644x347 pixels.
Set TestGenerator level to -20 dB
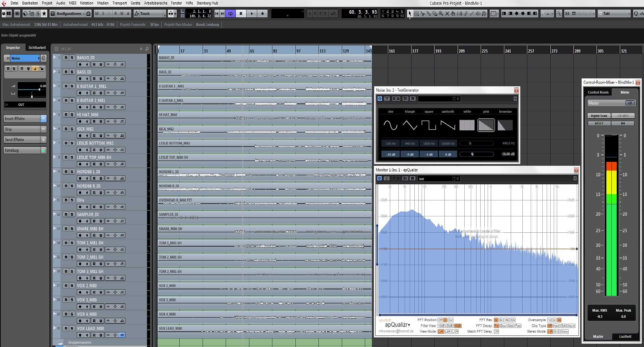pos(391,154)
